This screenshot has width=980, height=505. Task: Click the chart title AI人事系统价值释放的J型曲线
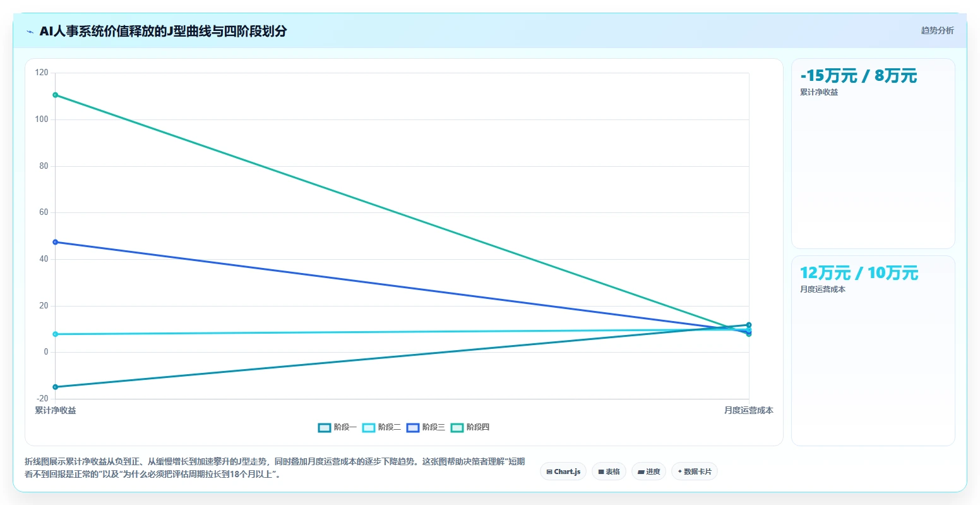163,31
